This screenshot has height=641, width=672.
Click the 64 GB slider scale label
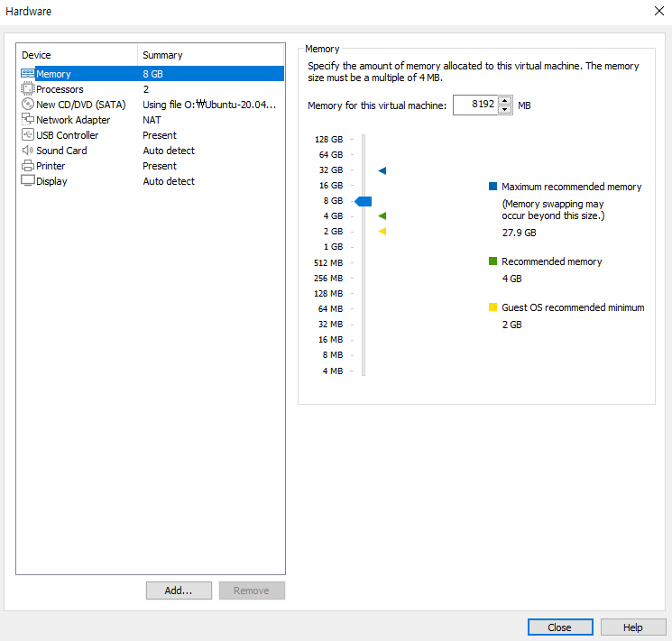click(331, 155)
